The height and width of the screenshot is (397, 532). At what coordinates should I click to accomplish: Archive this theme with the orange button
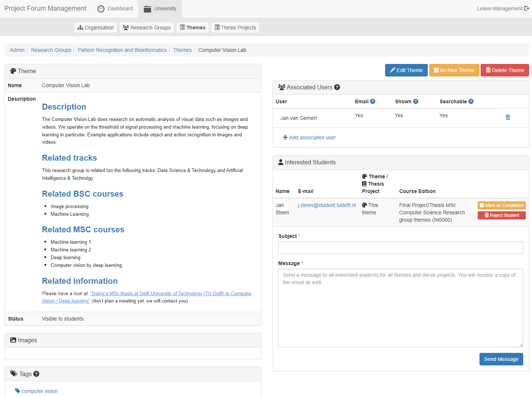click(454, 70)
